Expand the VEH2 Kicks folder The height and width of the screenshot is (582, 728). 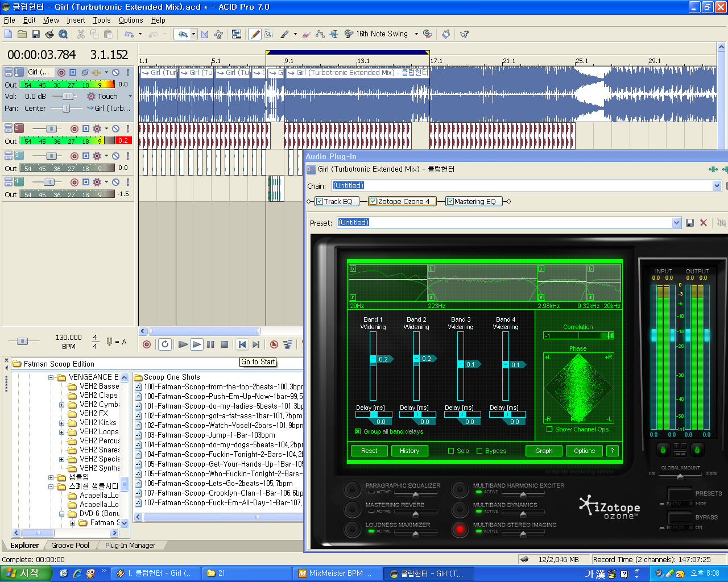61,423
